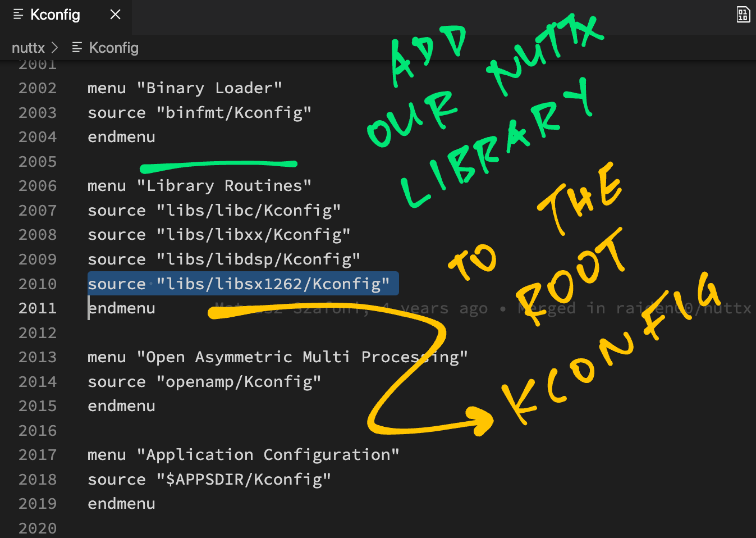Click the source "binfmt/Kconfig" line
This screenshot has width=756, height=538.
tap(199, 113)
